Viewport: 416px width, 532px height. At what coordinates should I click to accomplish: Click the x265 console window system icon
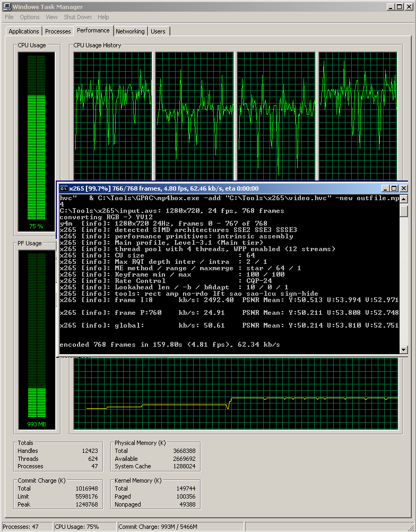click(63, 188)
